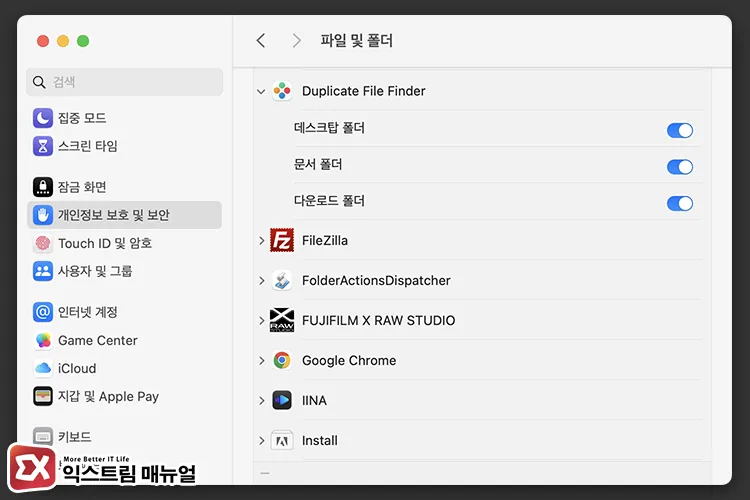This screenshot has width=750, height=500.
Task: Go back with the left arrow
Action: 261,41
